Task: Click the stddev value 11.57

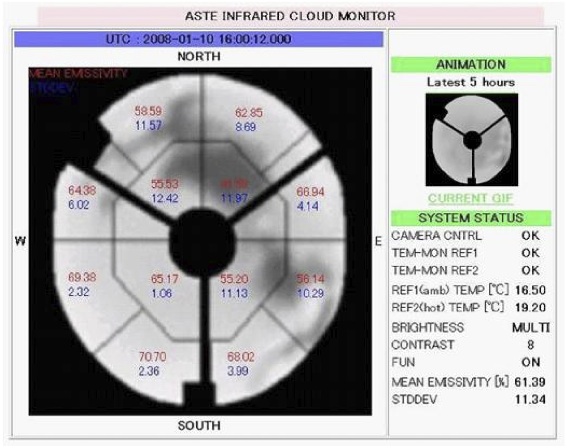Action: 148,125
